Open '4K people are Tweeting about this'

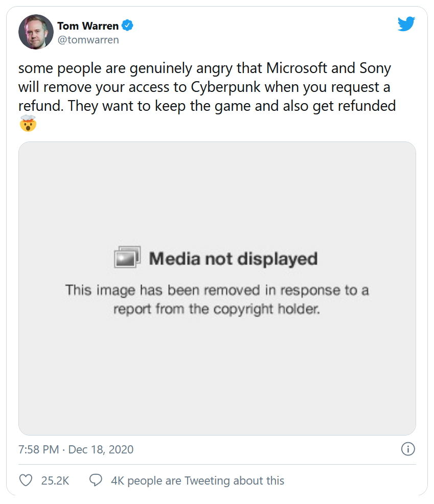[197, 481]
